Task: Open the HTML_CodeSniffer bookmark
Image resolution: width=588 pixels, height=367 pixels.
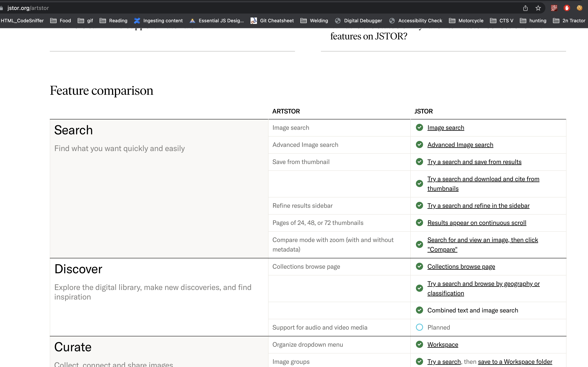Action: (x=22, y=21)
